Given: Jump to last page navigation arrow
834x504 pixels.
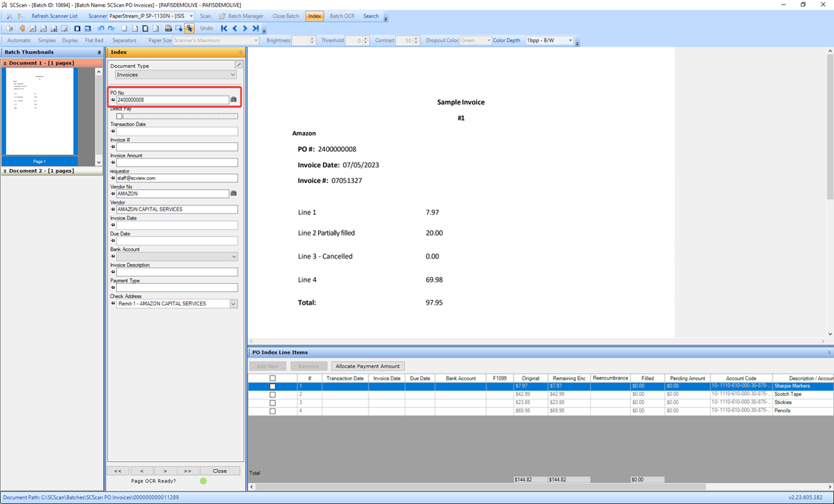Looking at the screenshot, I should (x=256, y=28).
